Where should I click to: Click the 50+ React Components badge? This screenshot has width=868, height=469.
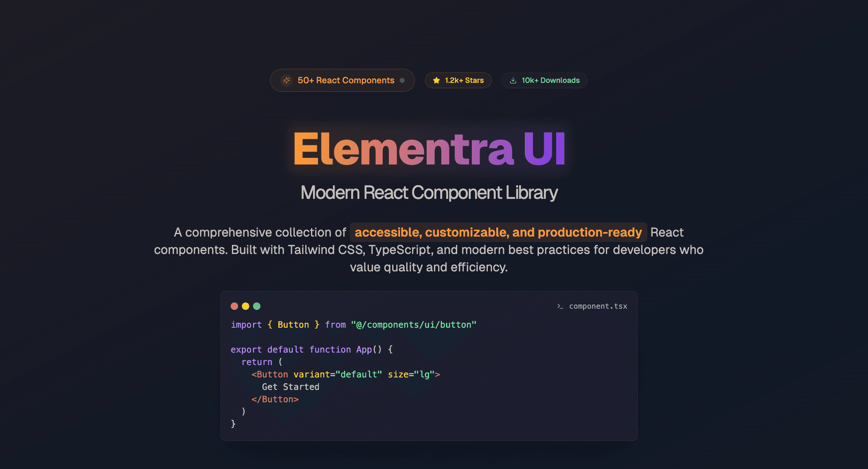tap(342, 80)
